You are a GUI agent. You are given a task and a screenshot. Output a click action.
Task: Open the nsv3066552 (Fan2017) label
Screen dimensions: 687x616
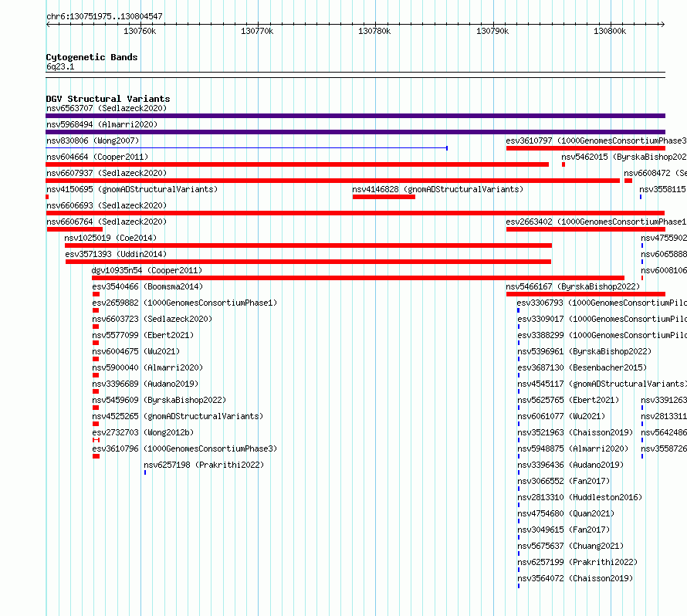tap(563, 481)
